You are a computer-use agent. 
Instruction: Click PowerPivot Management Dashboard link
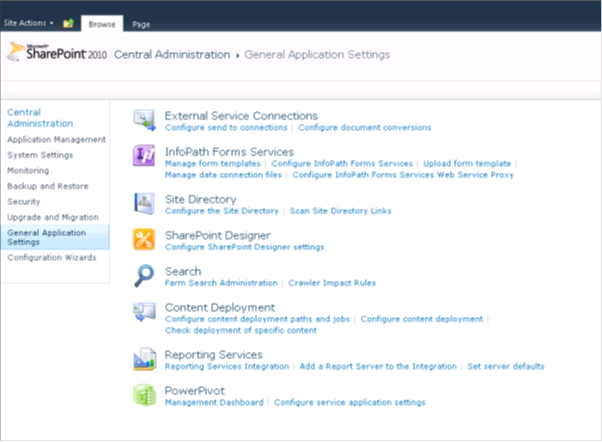pos(214,402)
